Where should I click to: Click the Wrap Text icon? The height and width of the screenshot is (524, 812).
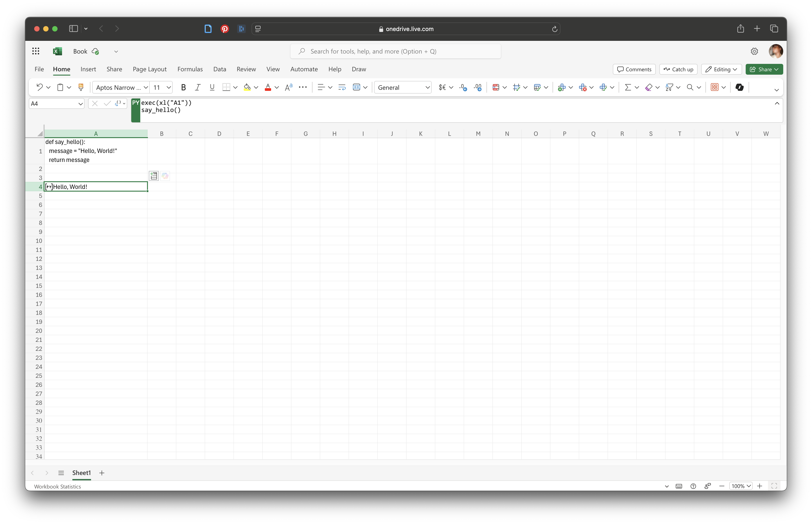click(342, 87)
